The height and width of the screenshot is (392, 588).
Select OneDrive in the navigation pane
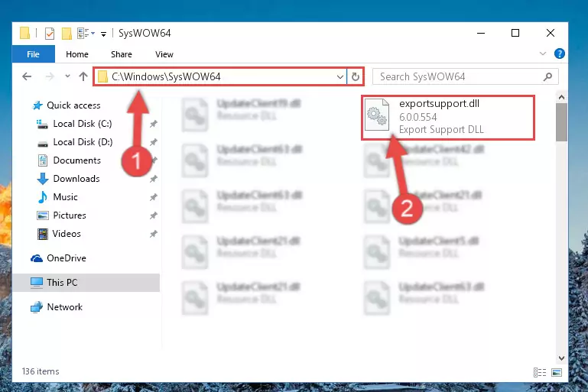coord(66,258)
